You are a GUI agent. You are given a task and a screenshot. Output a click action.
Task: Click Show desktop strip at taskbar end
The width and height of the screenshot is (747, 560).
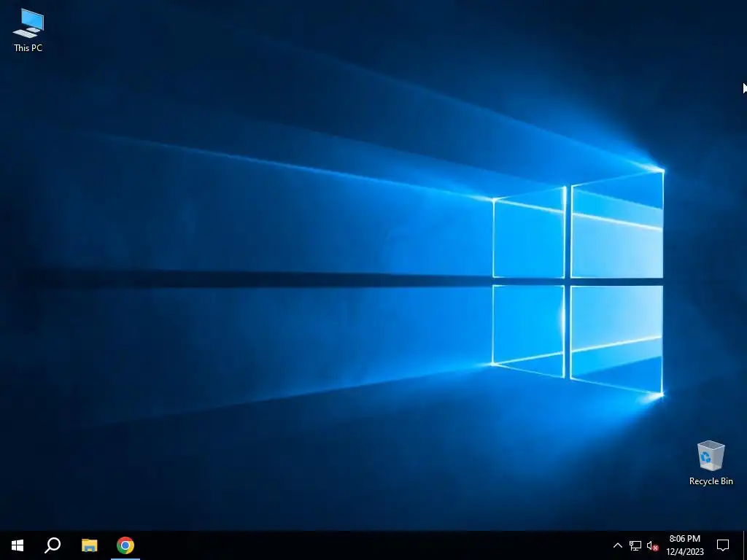745,545
